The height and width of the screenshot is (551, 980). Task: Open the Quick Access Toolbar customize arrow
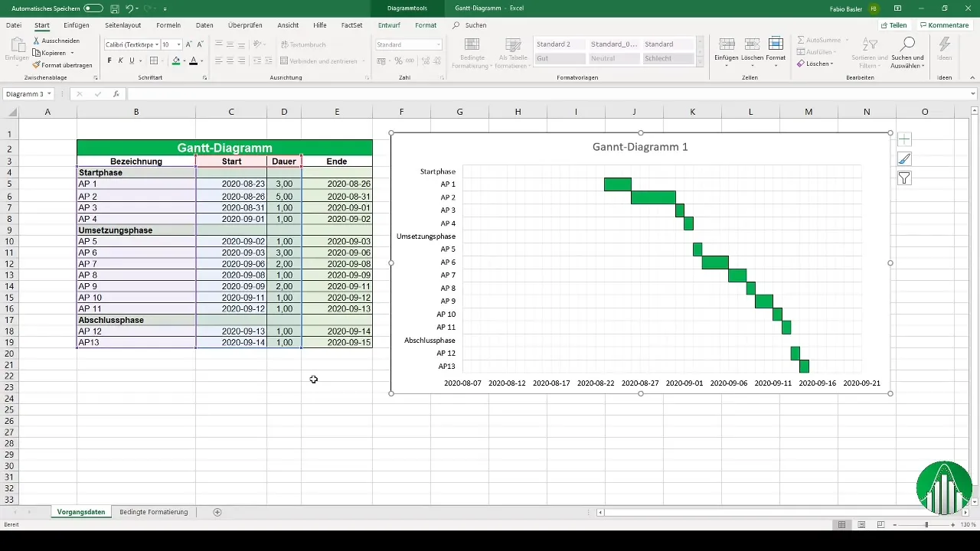coord(165,8)
